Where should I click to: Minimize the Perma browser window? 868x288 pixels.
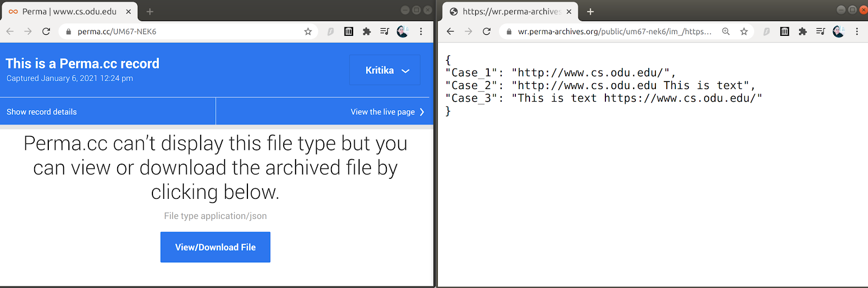point(405,10)
